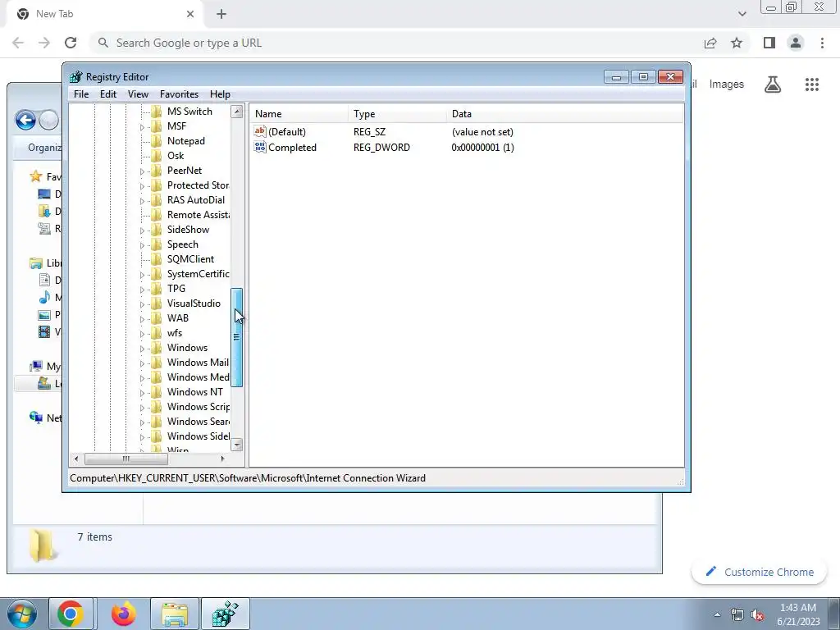Select the SystemCertificates key folder icon
Viewport: 840px width, 630px height.
pyautogui.click(x=157, y=274)
